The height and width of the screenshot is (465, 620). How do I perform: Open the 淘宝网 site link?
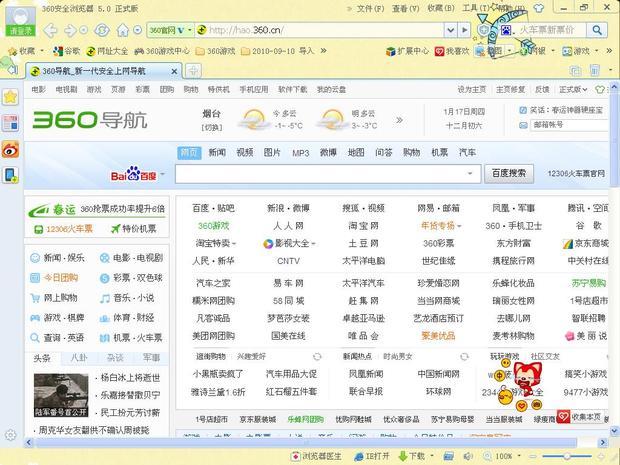pyautogui.click(x=363, y=226)
